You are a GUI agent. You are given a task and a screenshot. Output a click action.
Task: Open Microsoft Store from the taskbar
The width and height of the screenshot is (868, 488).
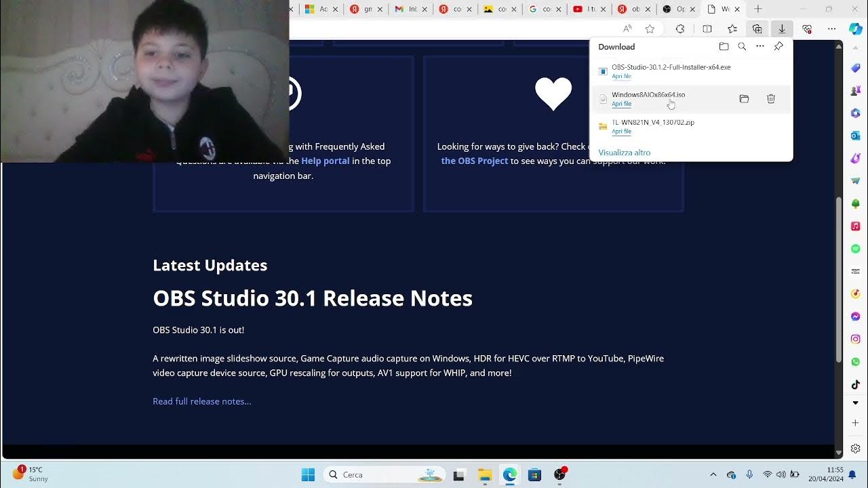point(534,474)
